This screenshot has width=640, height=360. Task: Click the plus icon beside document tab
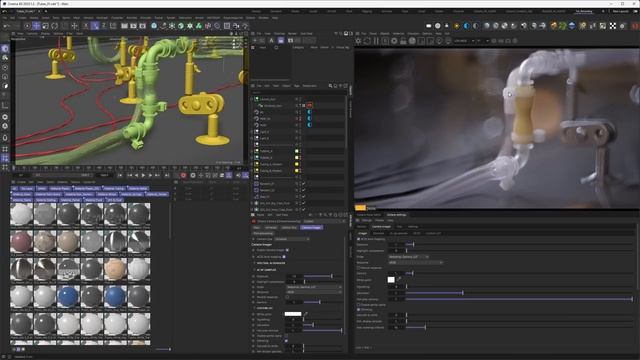click(x=45, y=11)
